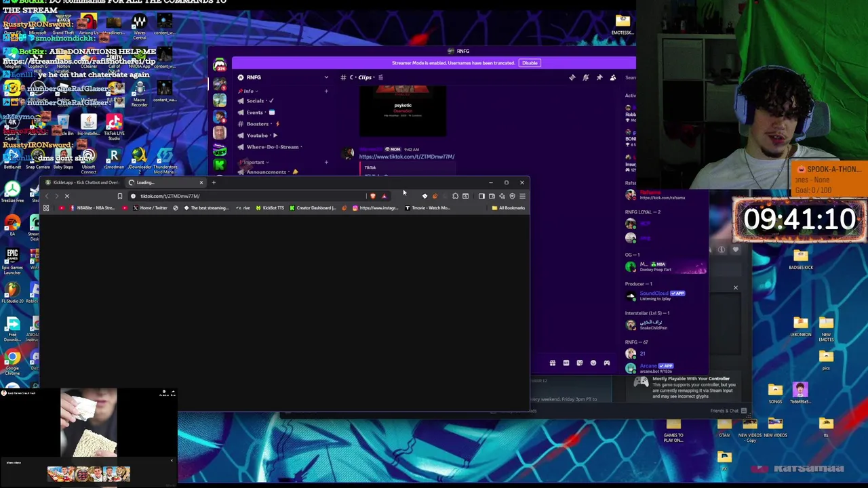868x488 pixels.
Task: Open the NEW EMOTES desktop folder
Action: pos(826,328)
